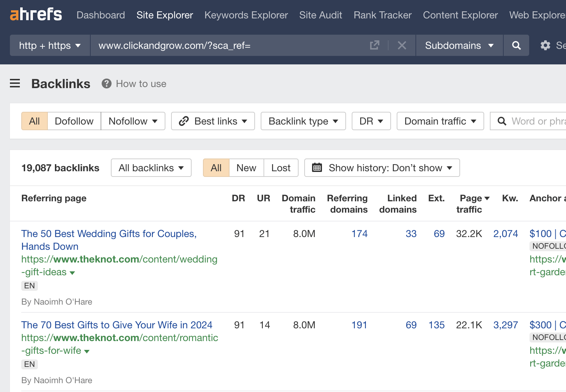The height and width of the screenshot is (392, 566).
Task: Click the magnifier search button
Action: pos(516,45)
